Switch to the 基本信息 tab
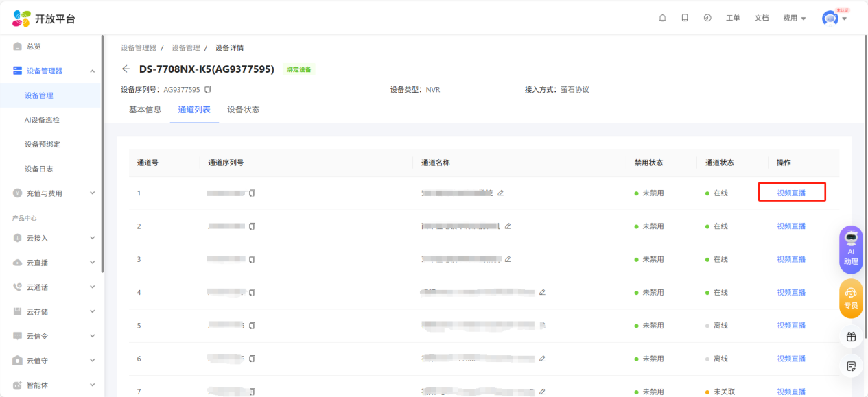 tap(145, 110)
